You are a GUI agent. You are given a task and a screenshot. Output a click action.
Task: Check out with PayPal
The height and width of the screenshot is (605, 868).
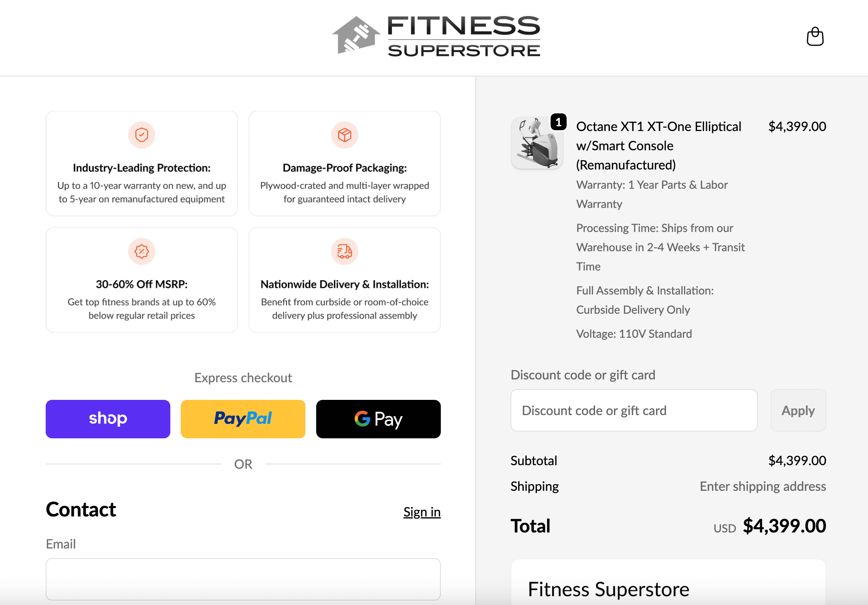click(243, 419)
